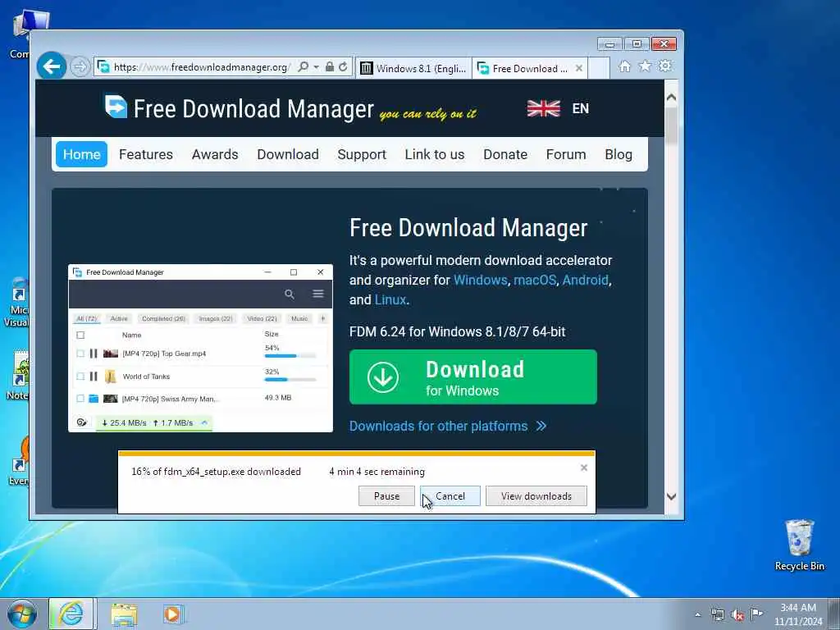Click the FDM app screenshot thumbnail
840x630 pixels.
click(x=200, y=348)
